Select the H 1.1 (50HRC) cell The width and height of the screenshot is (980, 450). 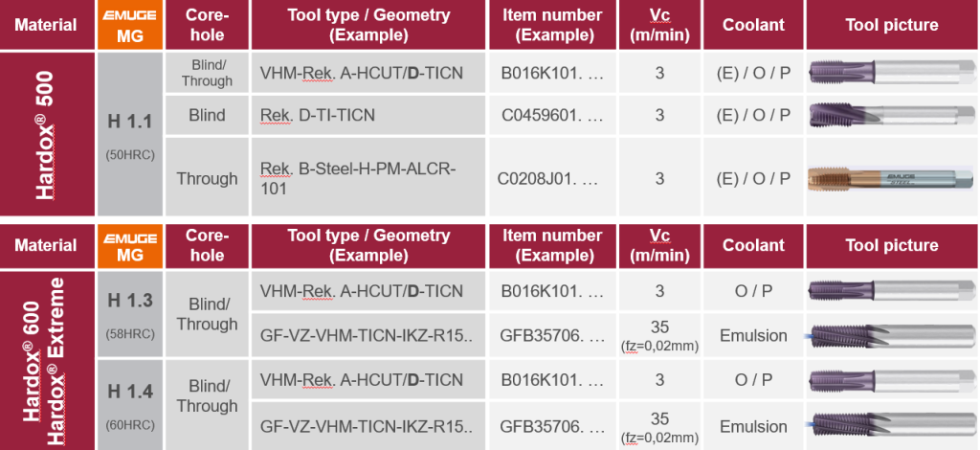(129, 134)
